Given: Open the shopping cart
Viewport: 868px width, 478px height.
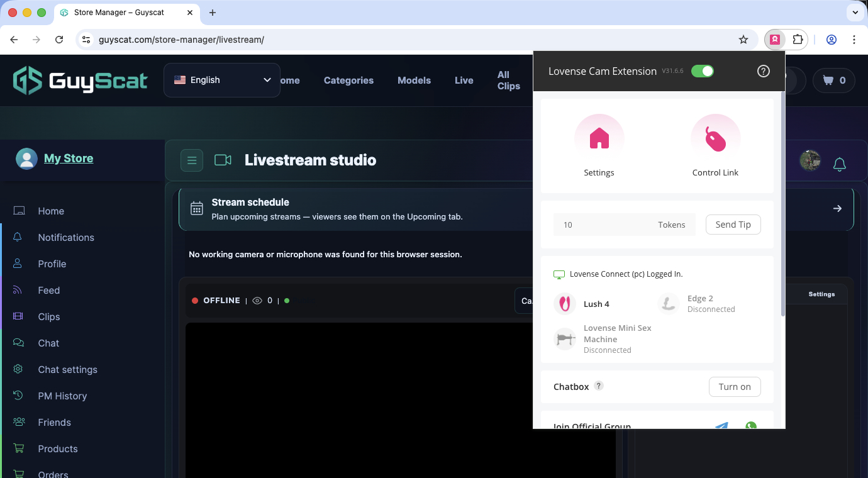Looking at the screenshot, I should point(834,80).
